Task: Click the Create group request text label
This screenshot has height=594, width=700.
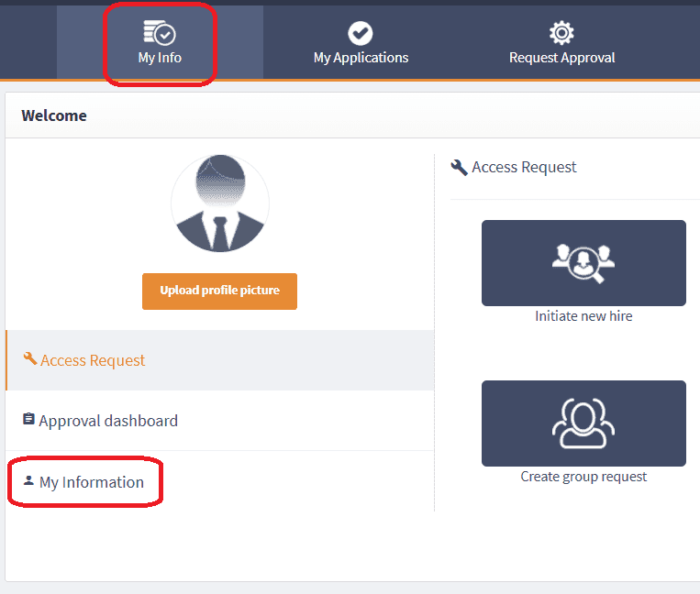Action: pyautogui.click(x=583, y=477)
